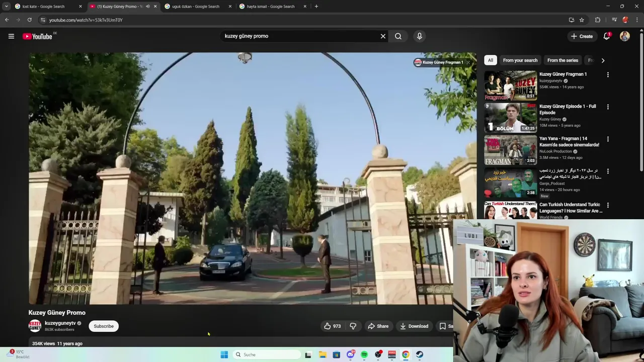Open Steam from the taskbar
The width and height of the screenshot is (644, 362).
point(419,354)
